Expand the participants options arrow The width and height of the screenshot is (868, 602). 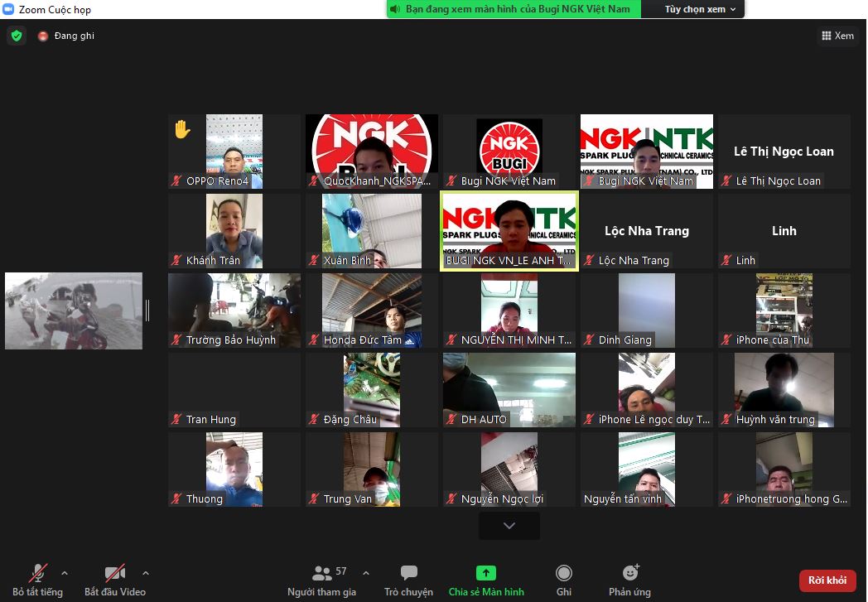(x=366, y=573)
